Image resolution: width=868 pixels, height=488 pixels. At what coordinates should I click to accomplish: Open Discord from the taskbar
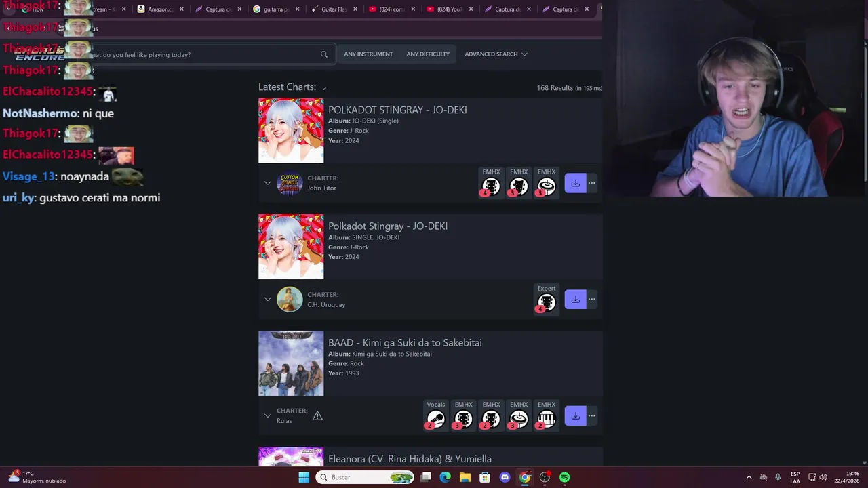[505, 477]
